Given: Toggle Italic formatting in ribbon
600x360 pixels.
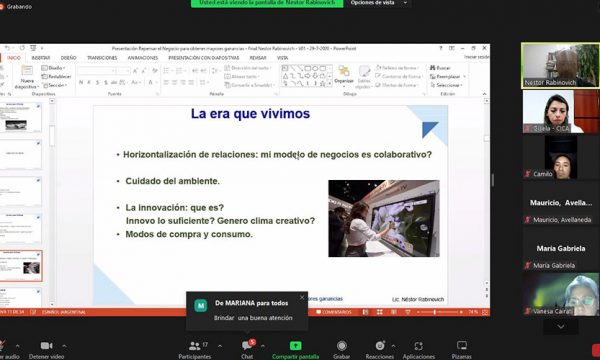Looking at the screenshot, I should pos(89,82).
